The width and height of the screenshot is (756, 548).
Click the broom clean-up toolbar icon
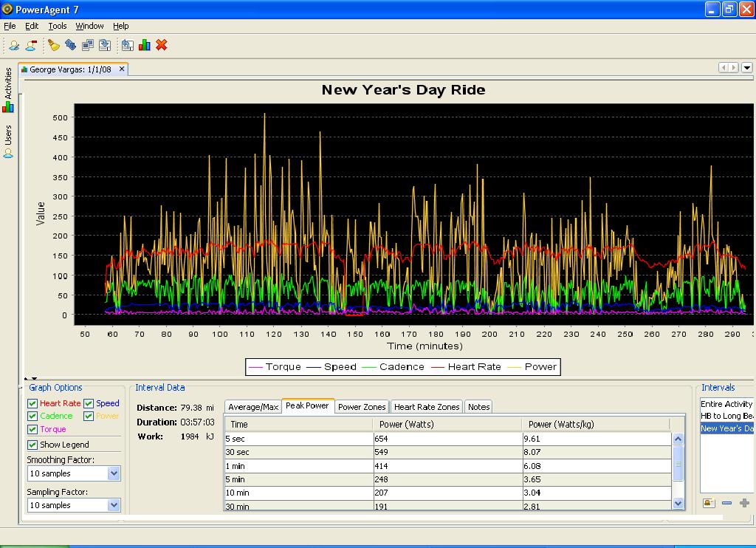click(x=54, y=45)
